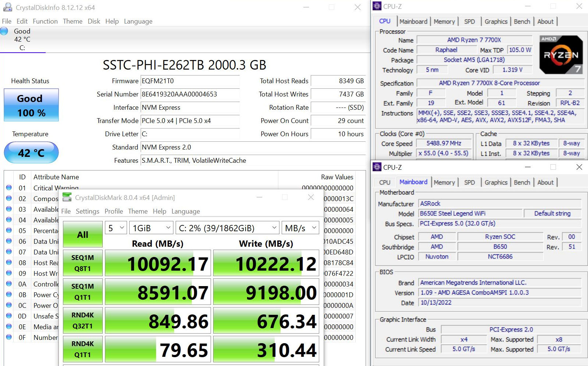Open the test count dropdown showing 5
588x366 pixels.
click(x=116, y=228)
